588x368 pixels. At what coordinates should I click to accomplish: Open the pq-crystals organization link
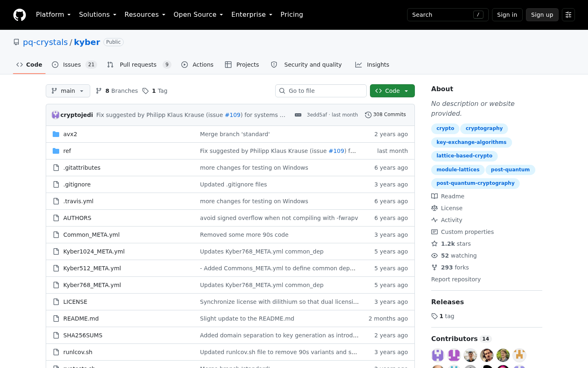pyautogui.click(x=45, y=42)
